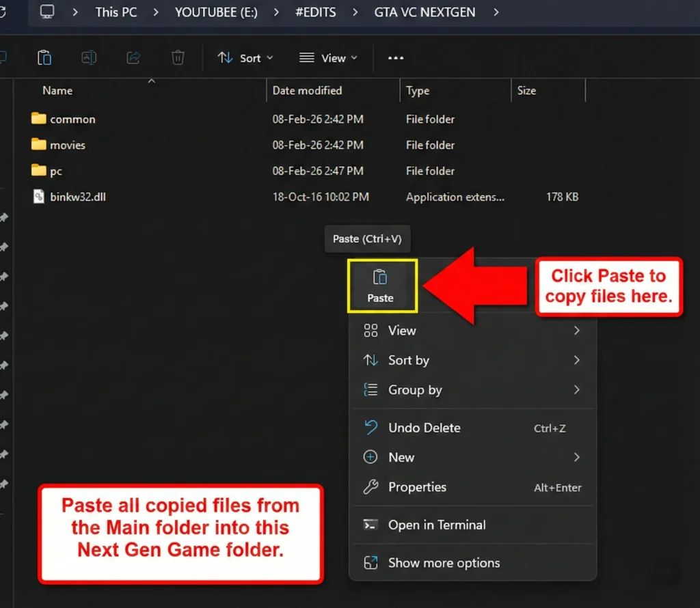
Task: Select the binkw32.dll file
Action: click(77, 197)
